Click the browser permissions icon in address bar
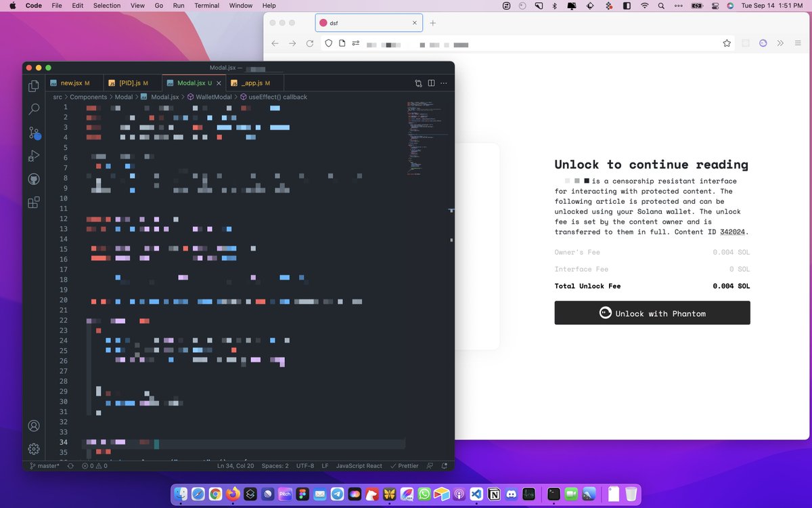Image resolution: width=812 pixels, height=508 pixels. pos(356,43)
